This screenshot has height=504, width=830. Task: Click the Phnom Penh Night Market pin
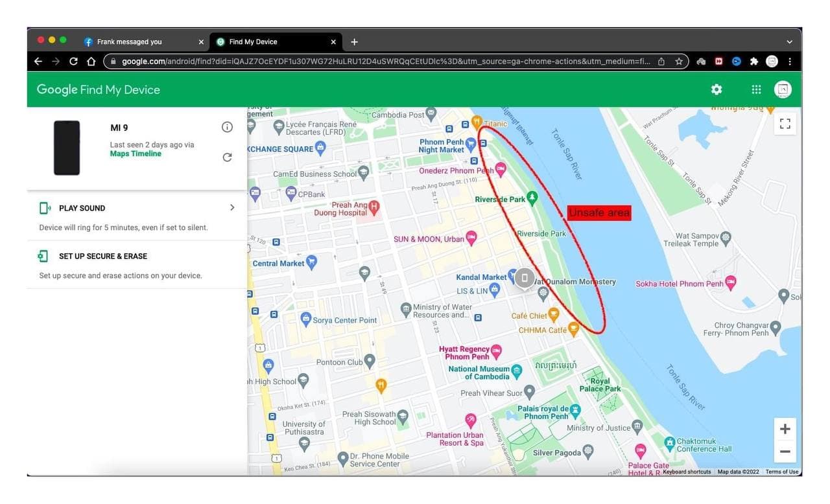(471, 144)
